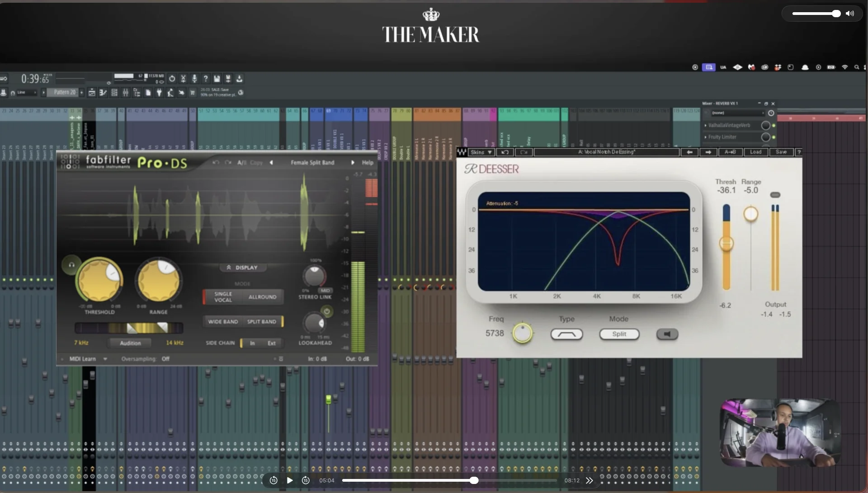Open the playlist view icon in FL toolbar
The width and height of the screenshot is (868, 493).
click(92, 93)
